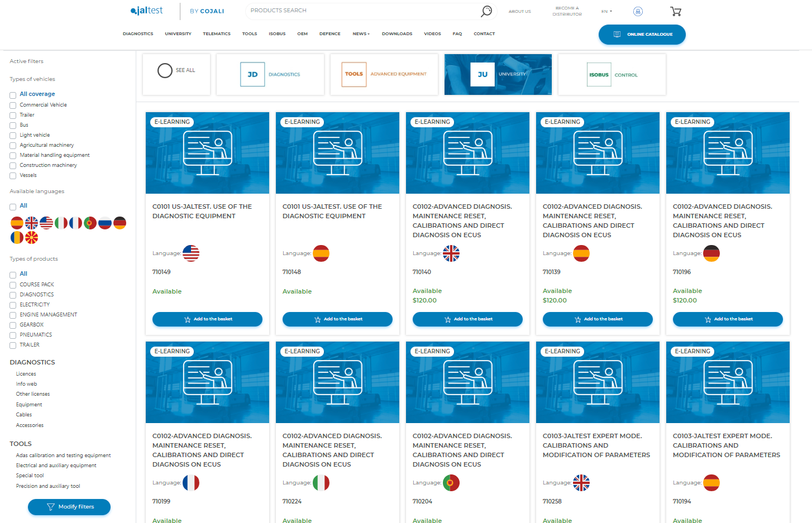Viewport: 812px width, 523px height.
Task: Filter by Italian flag in languages
Action: 61,223
